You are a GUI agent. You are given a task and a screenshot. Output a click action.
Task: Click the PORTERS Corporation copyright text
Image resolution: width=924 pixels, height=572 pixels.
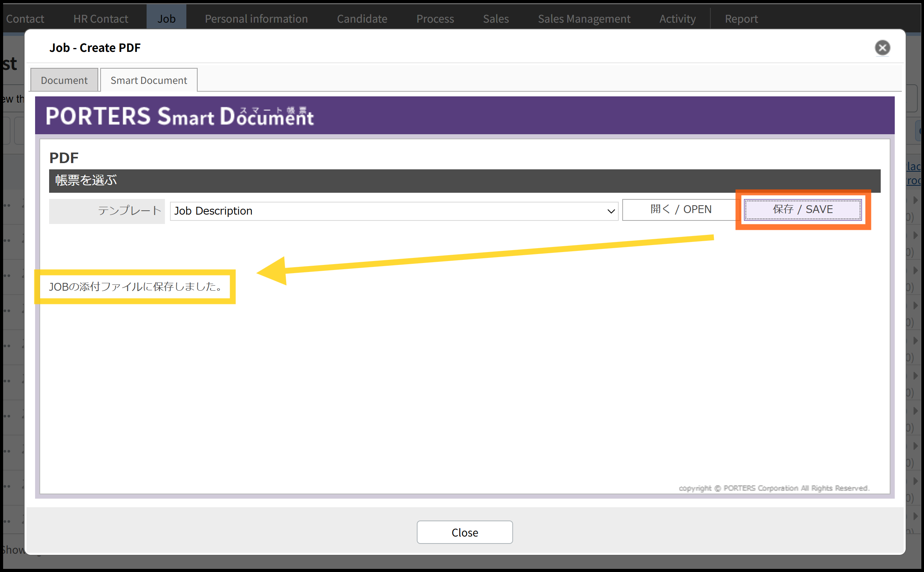774,488
